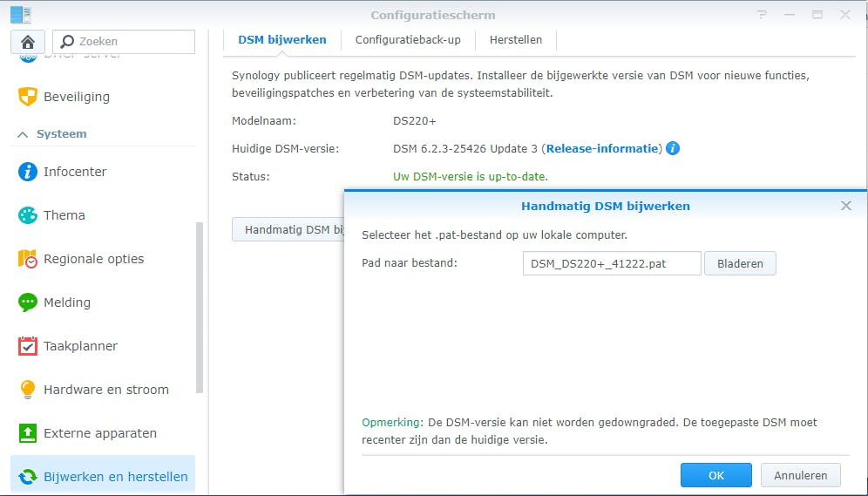Click the Systeem section heading

[62, 134]
